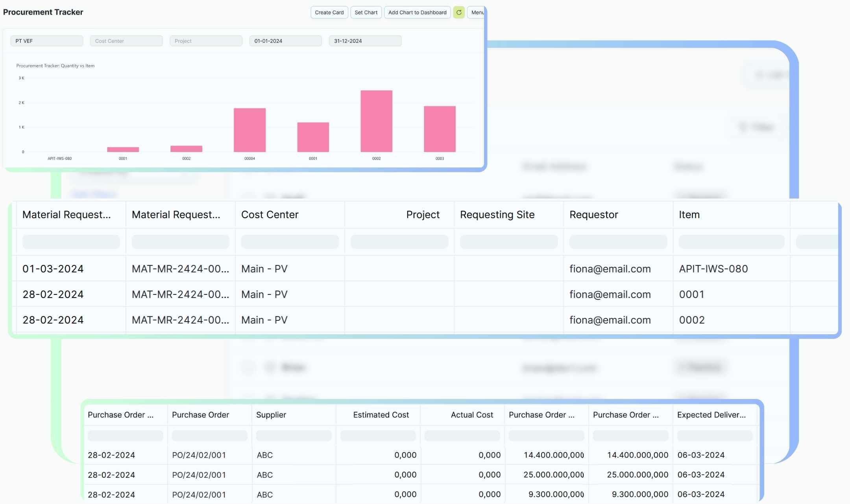Click the Requestor column header
Viewport: 850px width, 504px height.
pos(593,215)
